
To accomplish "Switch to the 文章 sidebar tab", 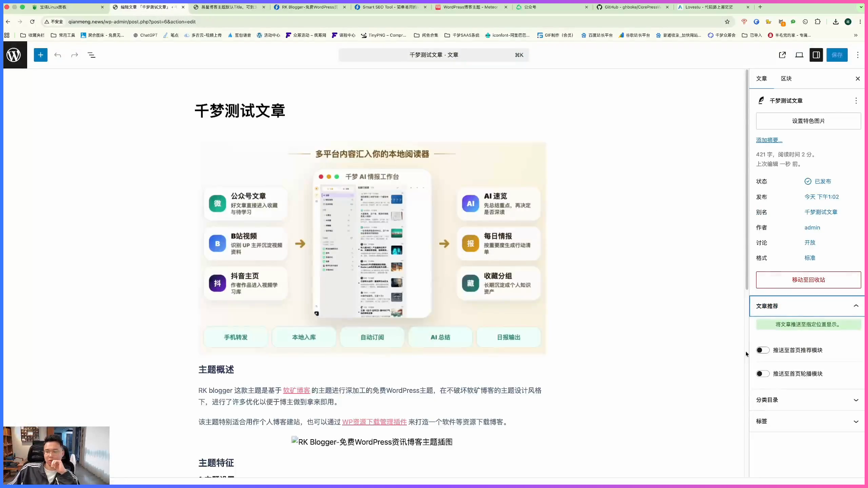I will (762, 79).
